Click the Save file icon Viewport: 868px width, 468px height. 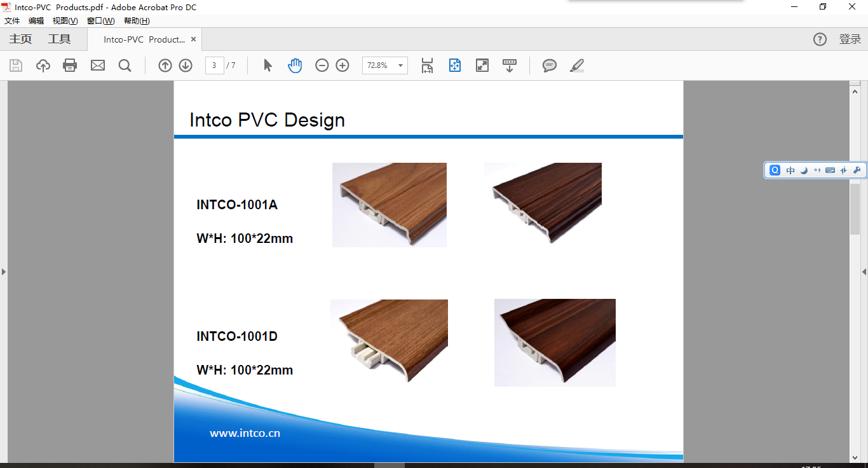pos(16,65)
